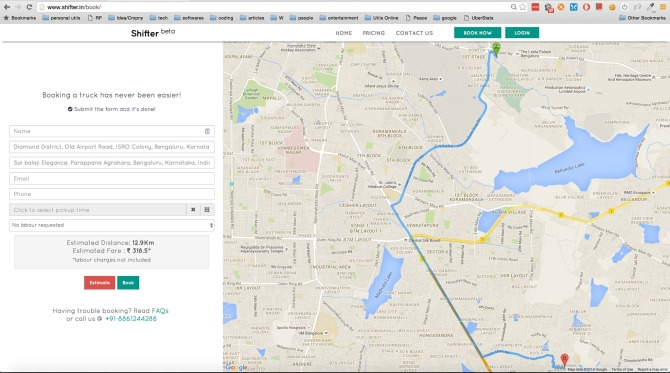Click the blue butterfly extension icon
This screenshot has width=670, height=373.
click(x=573, y=7)
